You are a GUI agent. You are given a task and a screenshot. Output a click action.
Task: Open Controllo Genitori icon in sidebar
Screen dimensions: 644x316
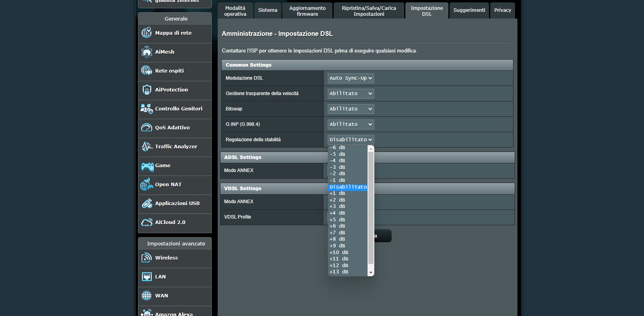click(x=146, y=108)
